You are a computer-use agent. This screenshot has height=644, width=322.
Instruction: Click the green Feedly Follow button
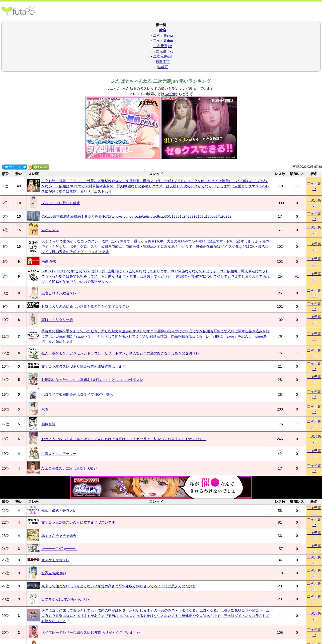[x=41, y=167]
